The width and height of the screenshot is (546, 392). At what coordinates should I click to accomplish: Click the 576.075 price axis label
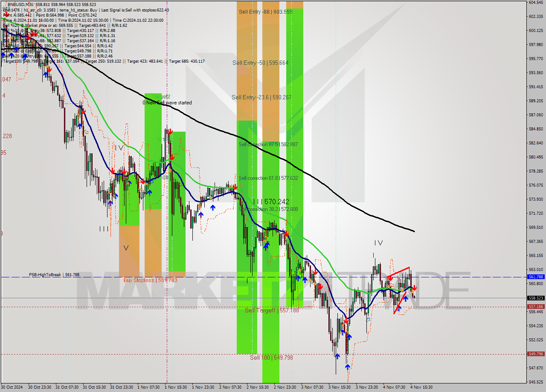pos(536,185)
